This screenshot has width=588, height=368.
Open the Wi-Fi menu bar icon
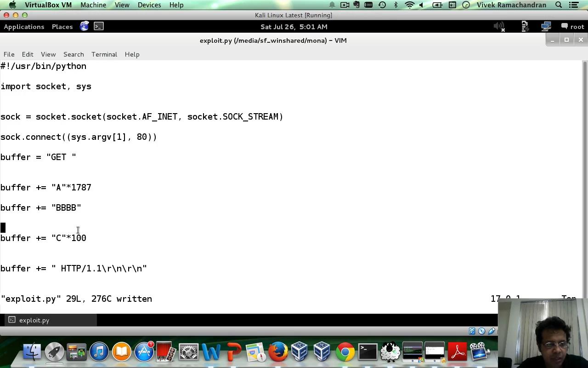point(409,5)
